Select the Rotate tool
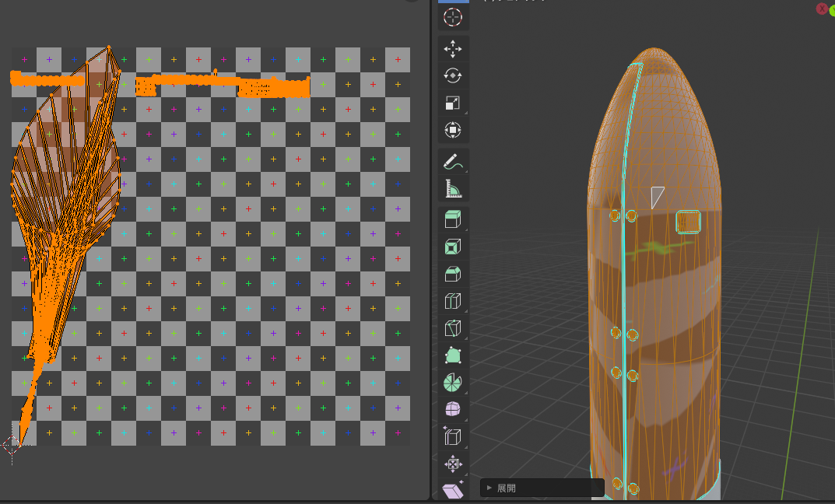The height and width of the screenshot is (504, 835). (x=453, y=75)
